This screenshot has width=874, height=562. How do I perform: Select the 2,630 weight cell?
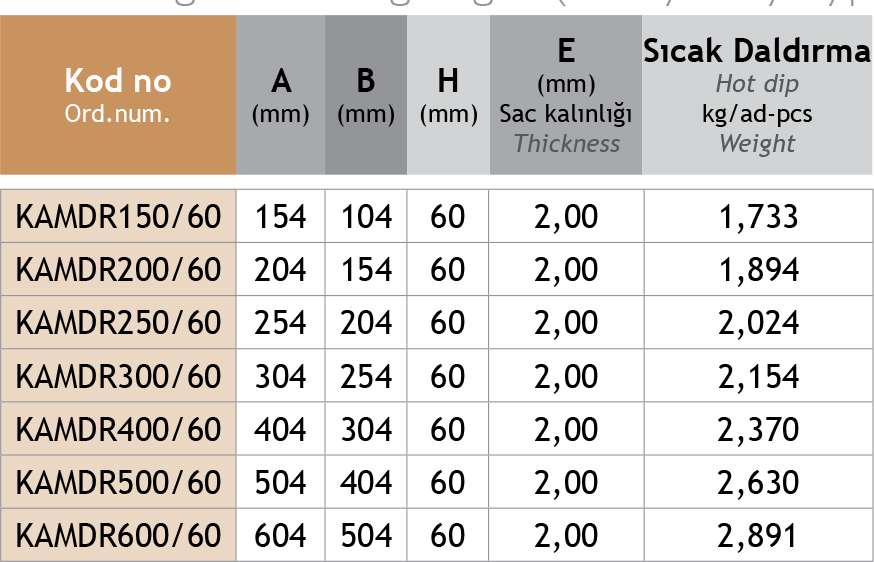tap(759, 482)
